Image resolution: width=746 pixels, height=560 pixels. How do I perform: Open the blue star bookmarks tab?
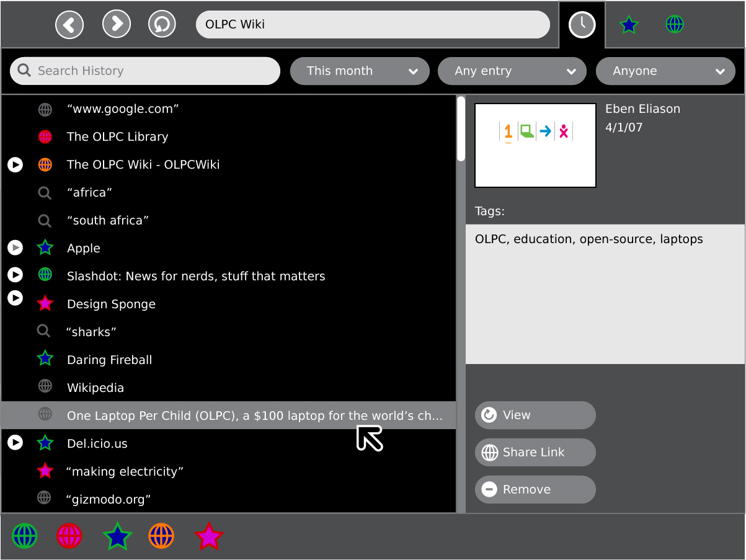pyautogui.click(x=628, y=25)
